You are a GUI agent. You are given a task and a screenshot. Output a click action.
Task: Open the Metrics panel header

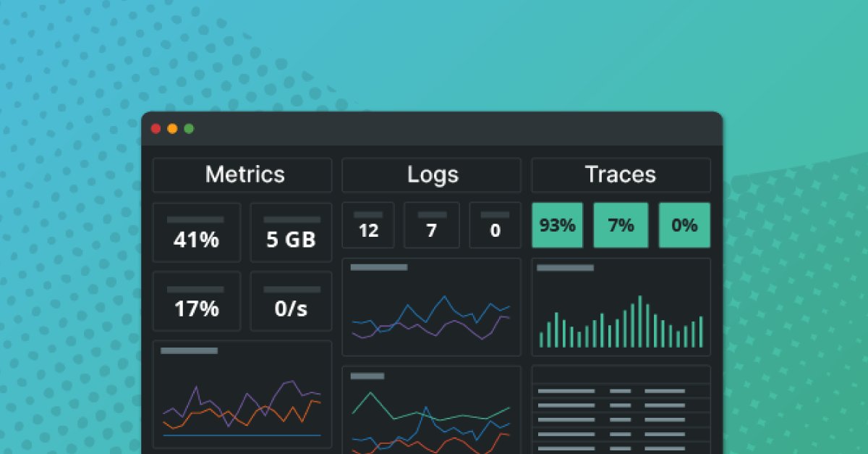click(242, 175)
